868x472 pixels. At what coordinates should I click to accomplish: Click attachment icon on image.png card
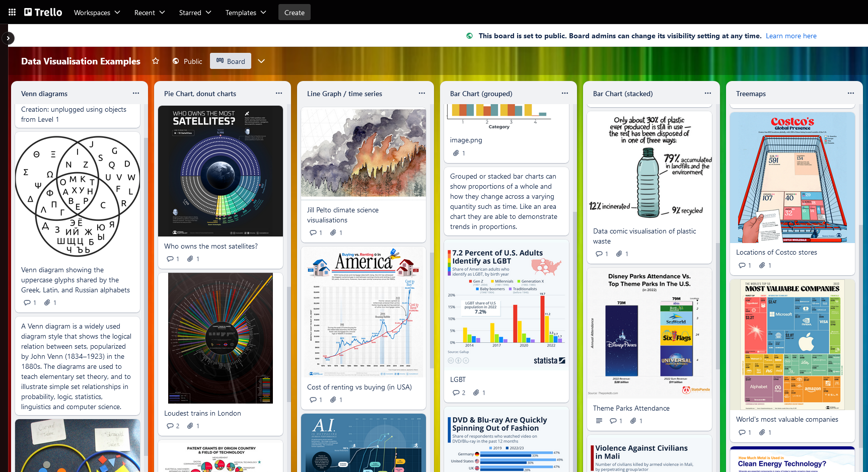456,153
